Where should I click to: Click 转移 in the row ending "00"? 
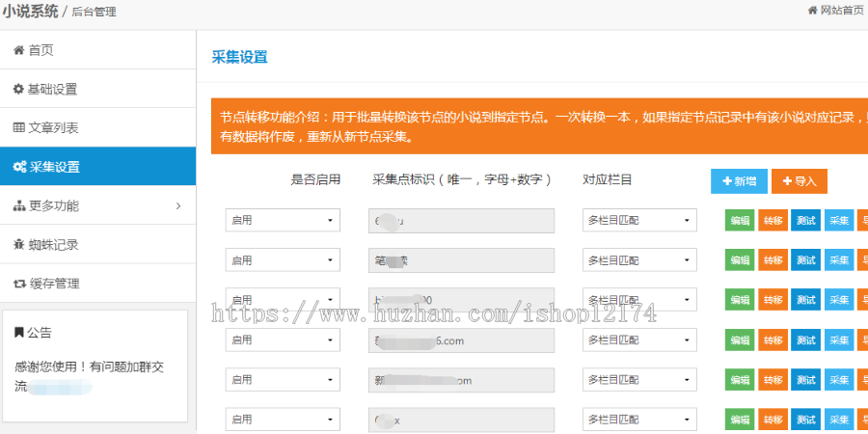coord(773,300)
